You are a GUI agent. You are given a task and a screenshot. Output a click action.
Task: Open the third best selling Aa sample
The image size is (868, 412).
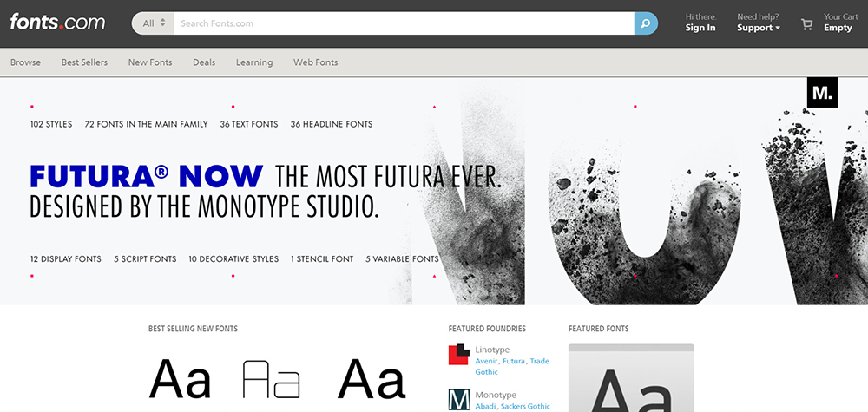372,379
